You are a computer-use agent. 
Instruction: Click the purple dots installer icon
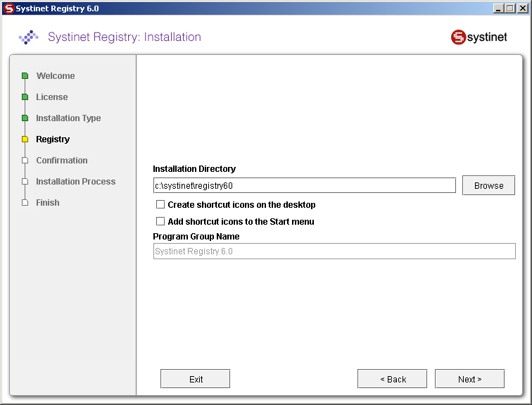click(x=28, y=37)
